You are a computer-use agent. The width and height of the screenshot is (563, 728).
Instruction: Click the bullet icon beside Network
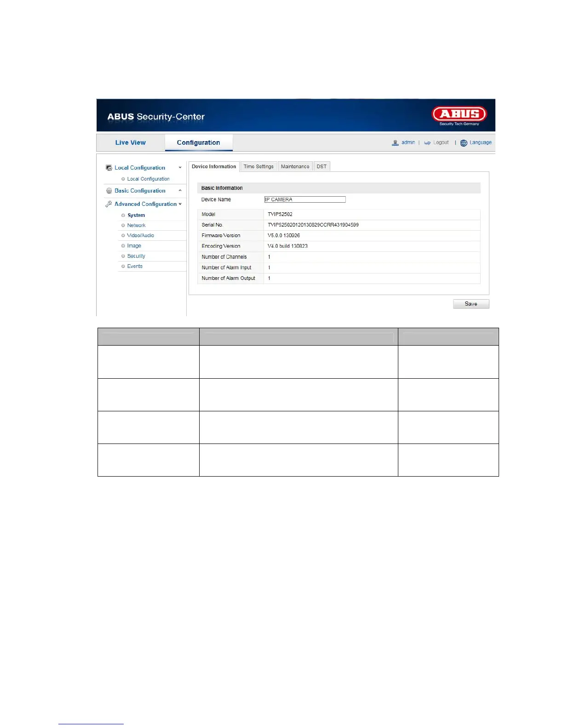click(x=123, y=225)
